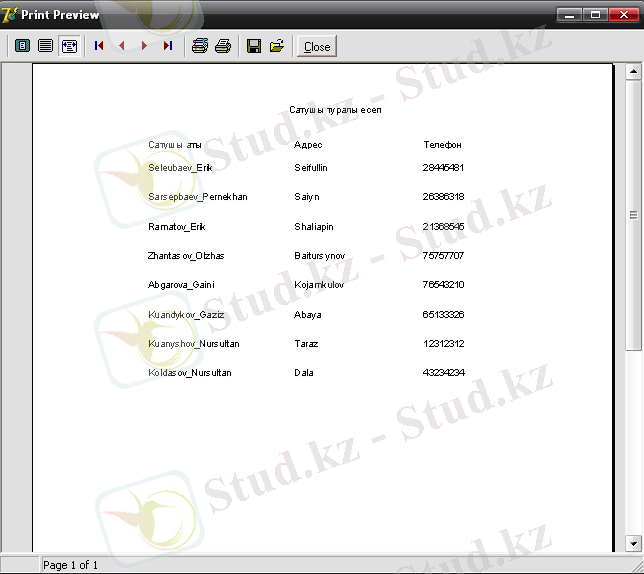Click the name Seleubaev_Erik
644x574 pixels.
[x=180, y=168]
